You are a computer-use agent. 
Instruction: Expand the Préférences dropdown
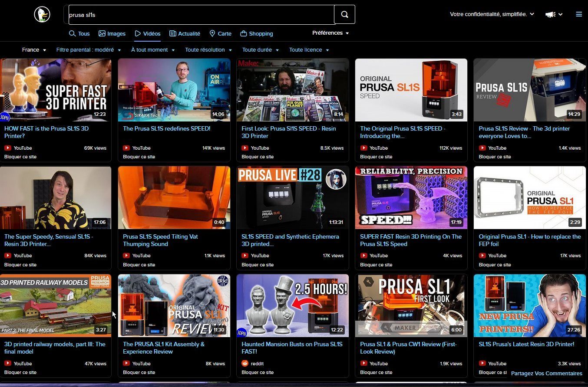coord(330,33)
